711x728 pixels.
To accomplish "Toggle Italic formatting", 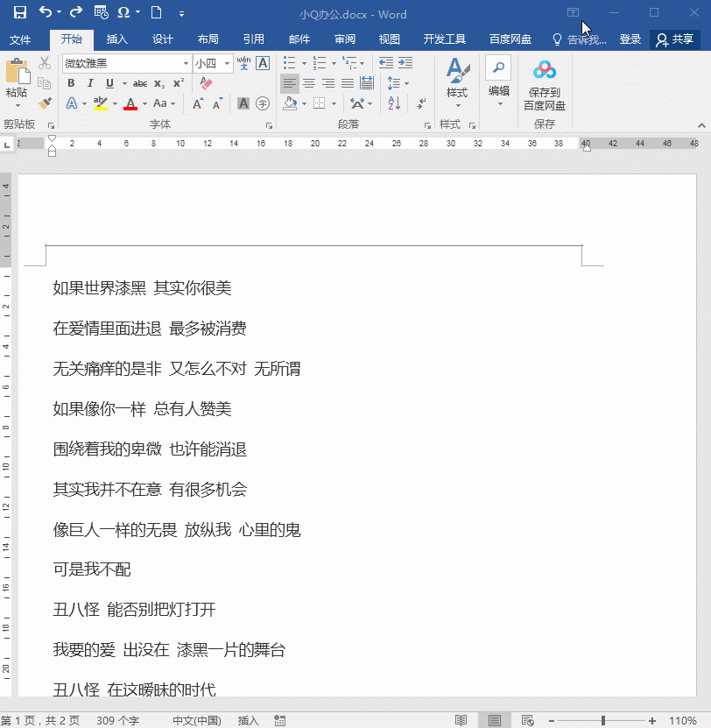I will [x=90, y=83].
